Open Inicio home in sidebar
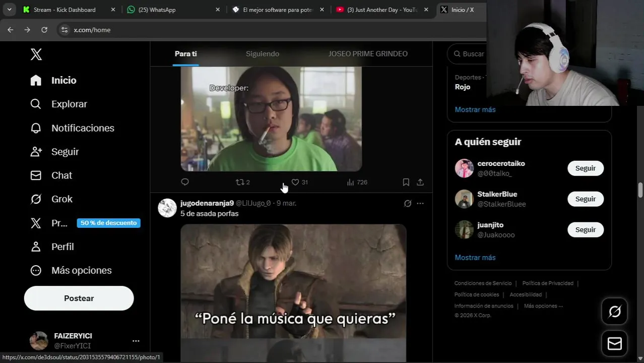Image resolution: width=644 pixels, height=363 pixels. pos(53,80)
